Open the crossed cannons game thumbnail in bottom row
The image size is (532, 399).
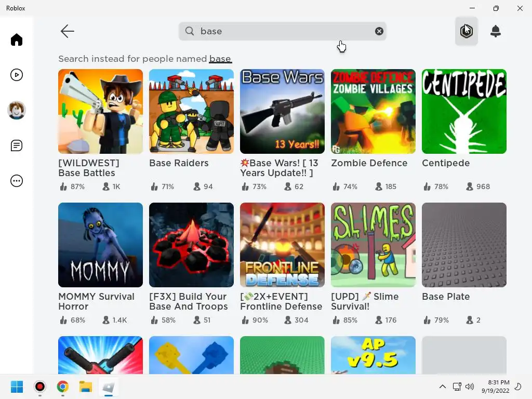(100, 355)
